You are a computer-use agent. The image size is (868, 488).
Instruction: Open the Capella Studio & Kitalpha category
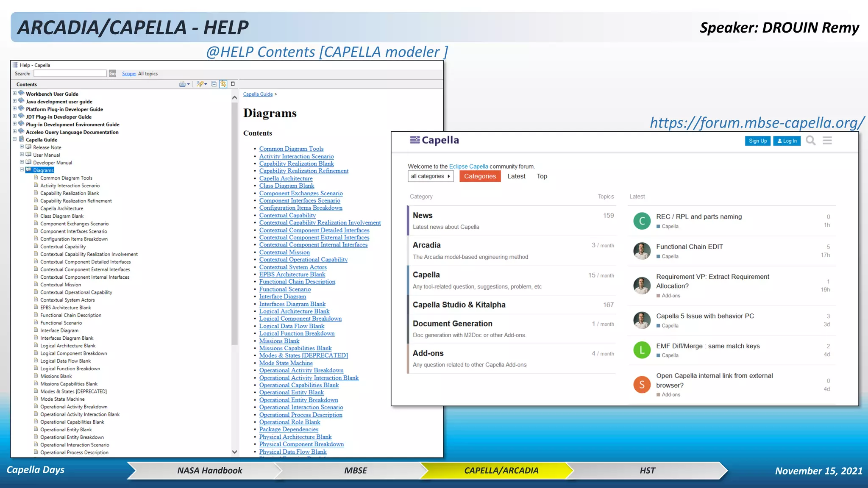459,305
